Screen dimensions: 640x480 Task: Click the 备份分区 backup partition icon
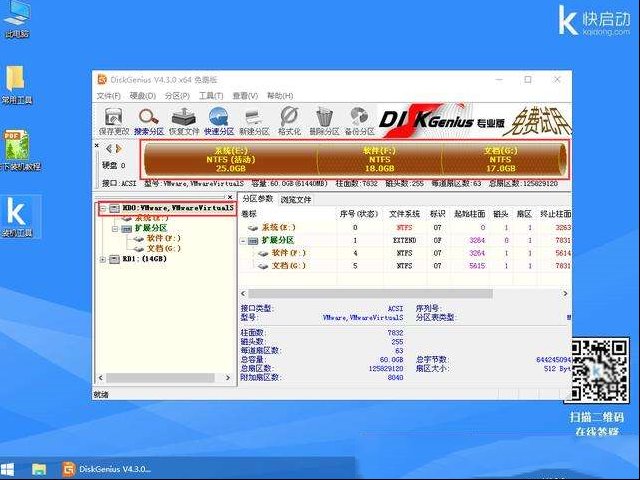click(359, 120)
